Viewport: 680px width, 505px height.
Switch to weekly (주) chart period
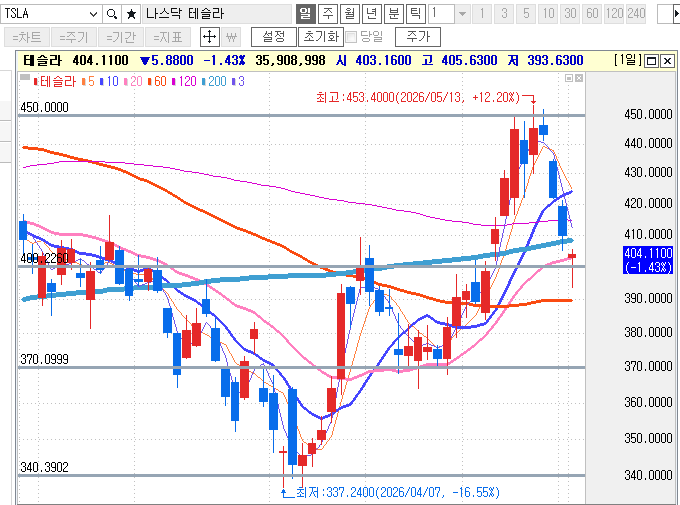(328, 14)
